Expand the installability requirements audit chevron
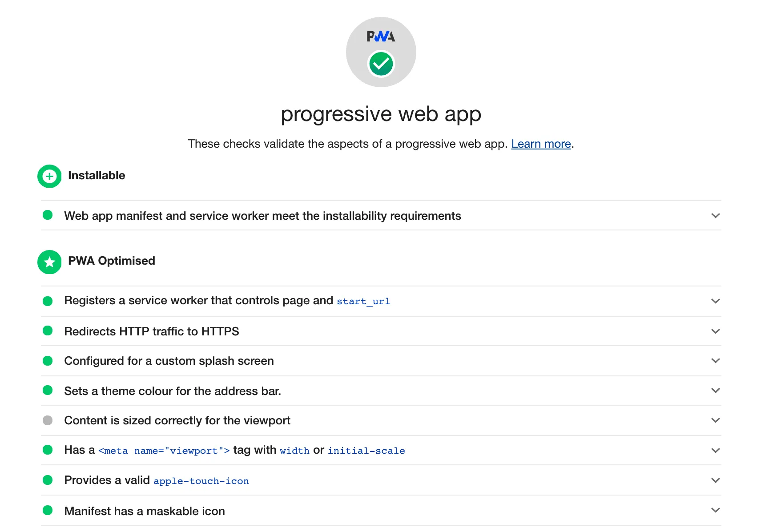Image resolution: width=765 pixels, height=532 pixels. (x=715, y=216)
